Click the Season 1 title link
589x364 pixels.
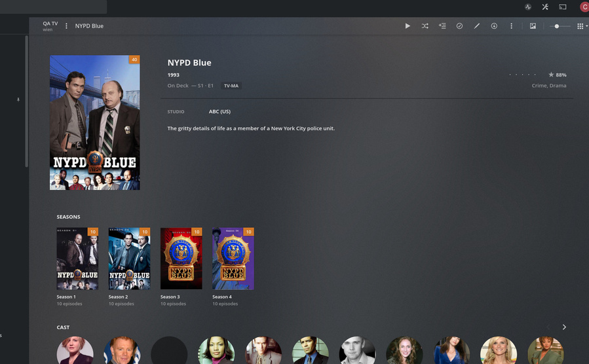click(x=66, y=297)
